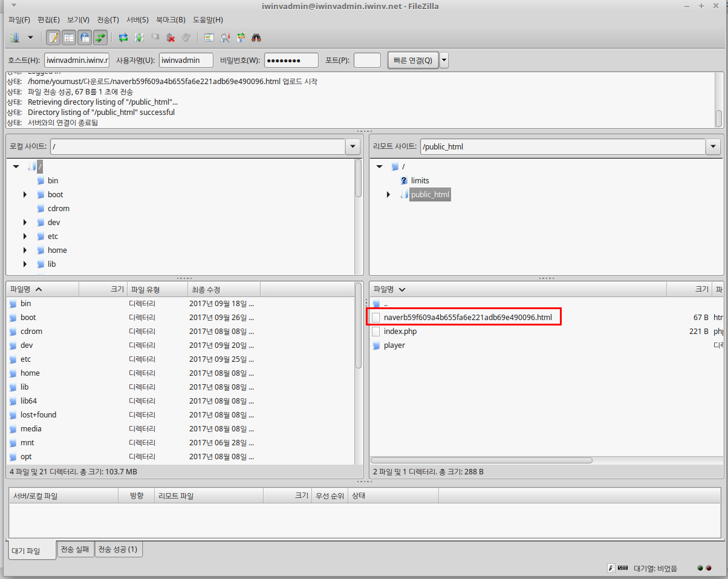The width and height of the screenshot is (728, 579).
Task: Select the cdrom folder in local tree
Action: click(59, 209)
